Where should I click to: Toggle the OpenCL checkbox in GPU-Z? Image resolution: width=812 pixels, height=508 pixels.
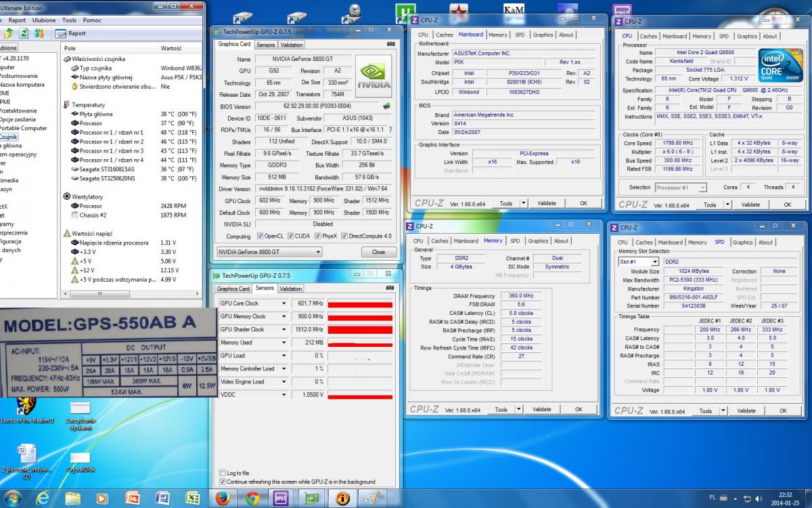[261, 236]
